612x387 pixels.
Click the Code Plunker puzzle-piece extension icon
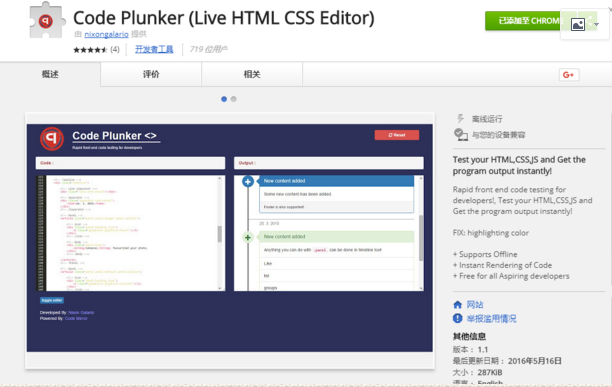[x=46, y=20]
